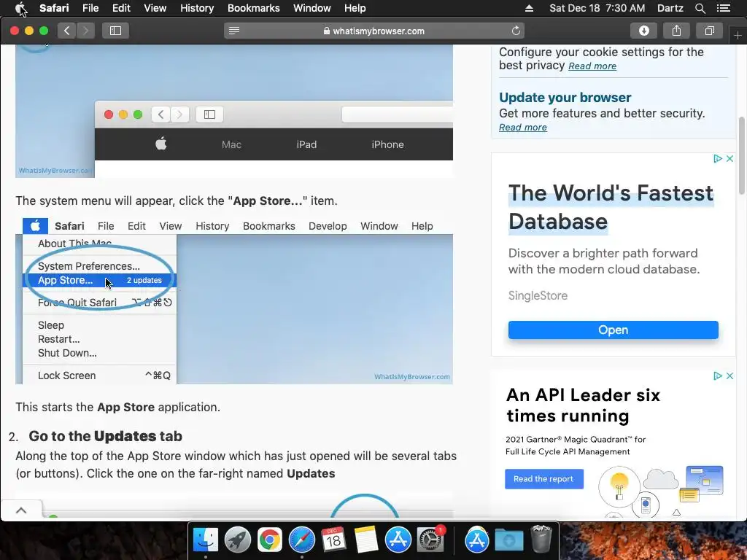Click the "Go to the Updates tab" heading

(105, 436)
